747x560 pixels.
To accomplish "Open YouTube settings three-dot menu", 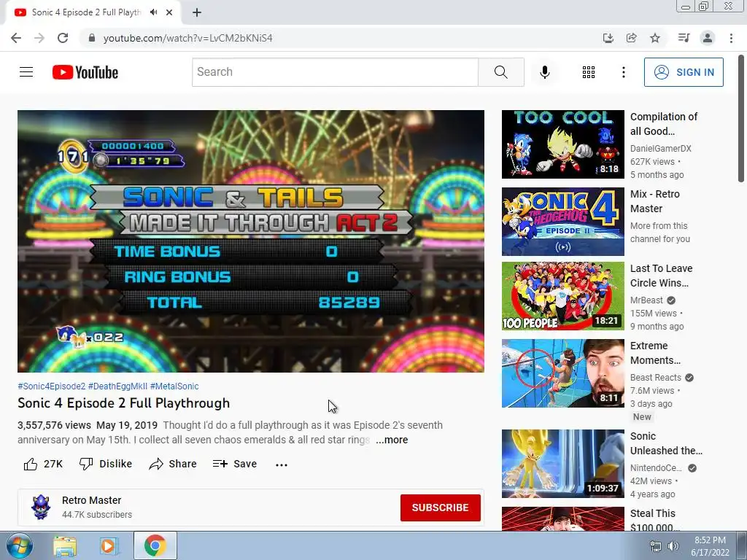I will tap(623, 72).
